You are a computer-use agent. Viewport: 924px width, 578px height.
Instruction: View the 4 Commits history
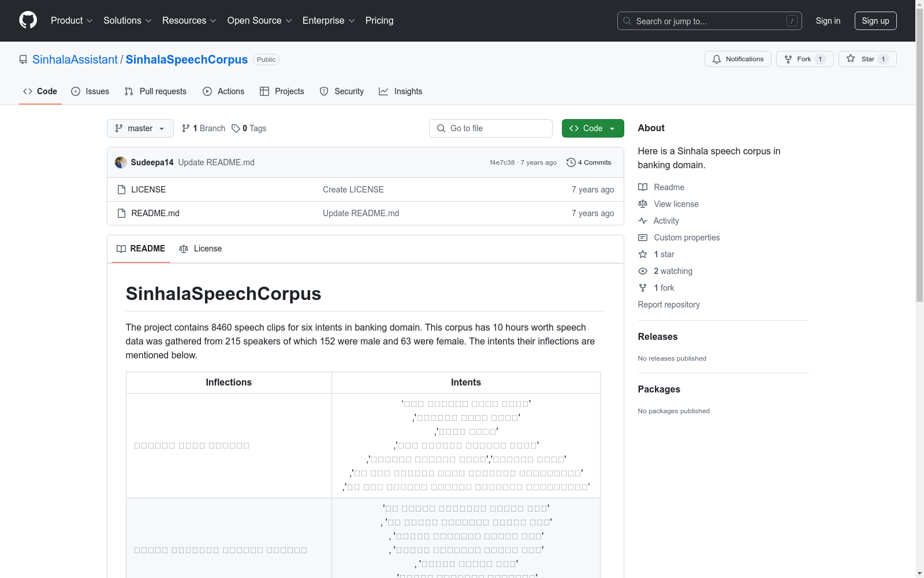(x=589, y=162)
